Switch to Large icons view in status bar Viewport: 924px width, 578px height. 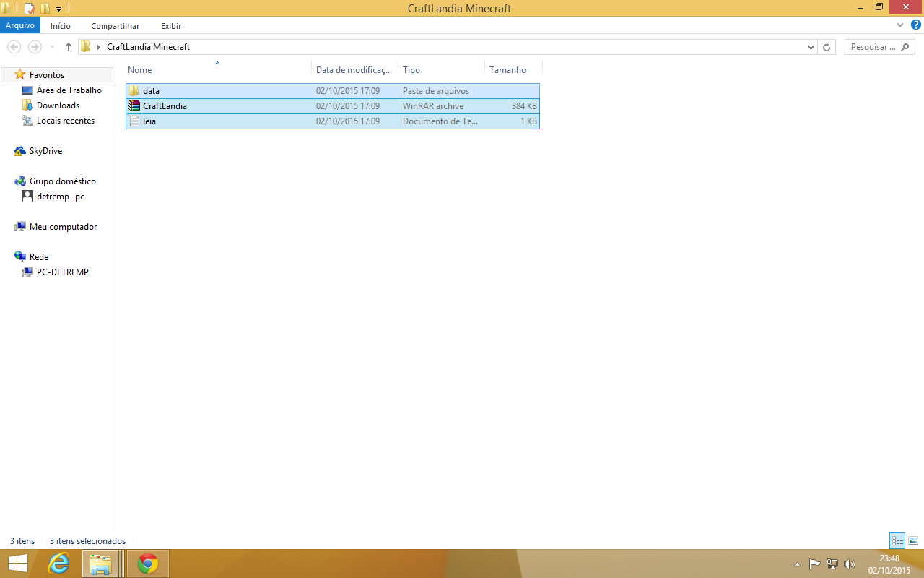click(913, 540)
